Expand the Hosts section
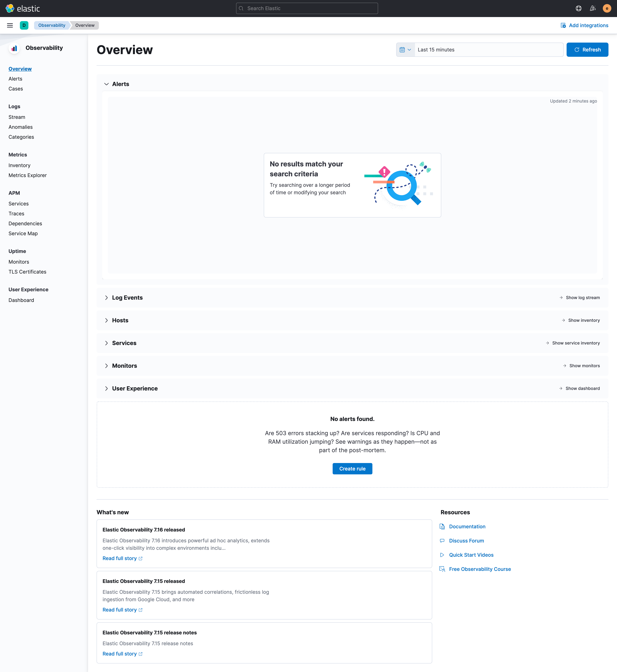The image size is (617, 672). coord(106,320)
